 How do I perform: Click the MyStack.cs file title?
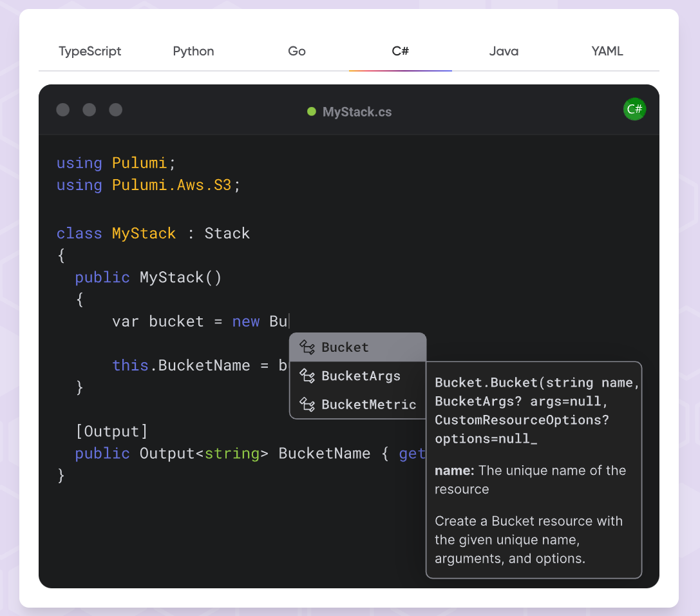coord(357,112)
